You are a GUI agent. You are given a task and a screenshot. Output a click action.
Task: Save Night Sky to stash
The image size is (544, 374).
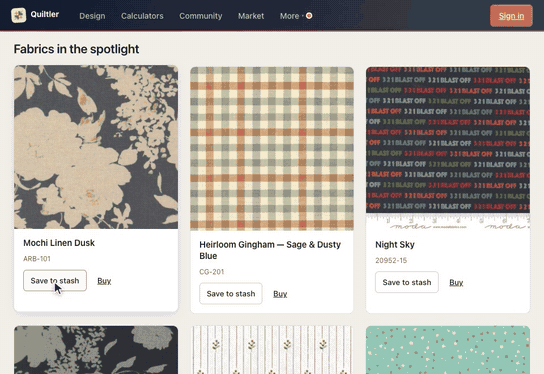(407, 282)
